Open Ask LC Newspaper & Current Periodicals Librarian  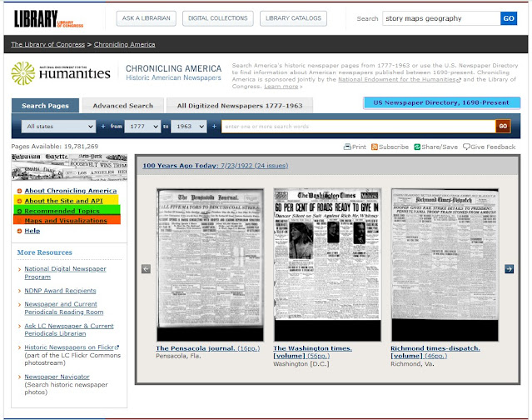(x=69, y=330)
